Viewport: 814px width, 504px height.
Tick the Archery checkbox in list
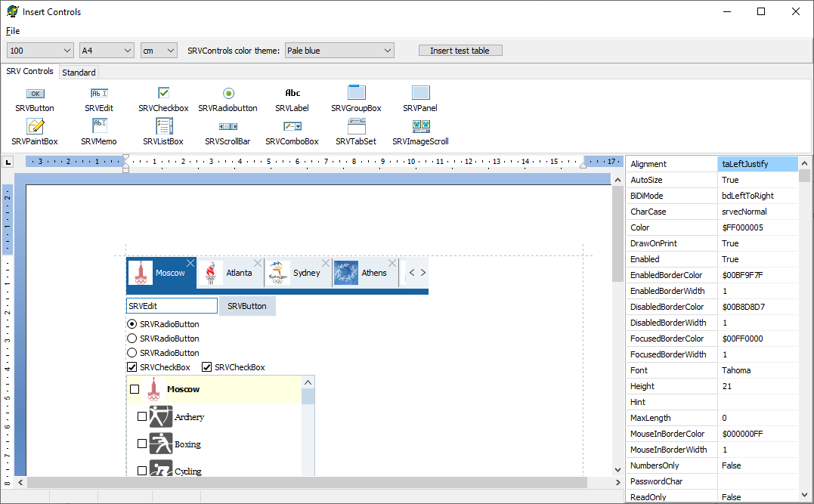(x=142, y=417)
